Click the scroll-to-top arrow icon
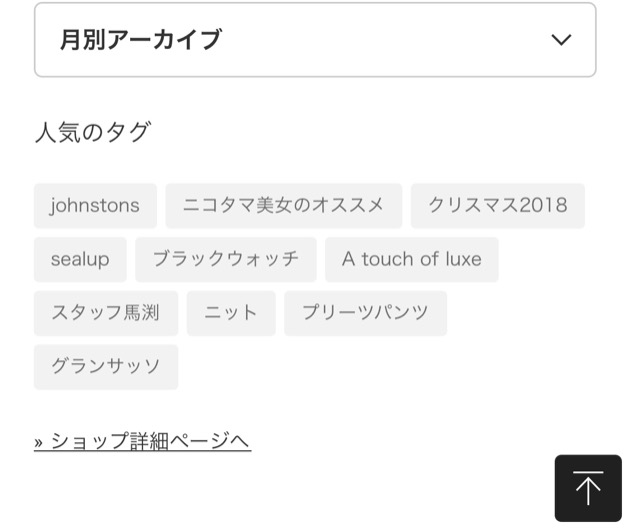Viewport: 630px width, 530px height. pos(588,488)
